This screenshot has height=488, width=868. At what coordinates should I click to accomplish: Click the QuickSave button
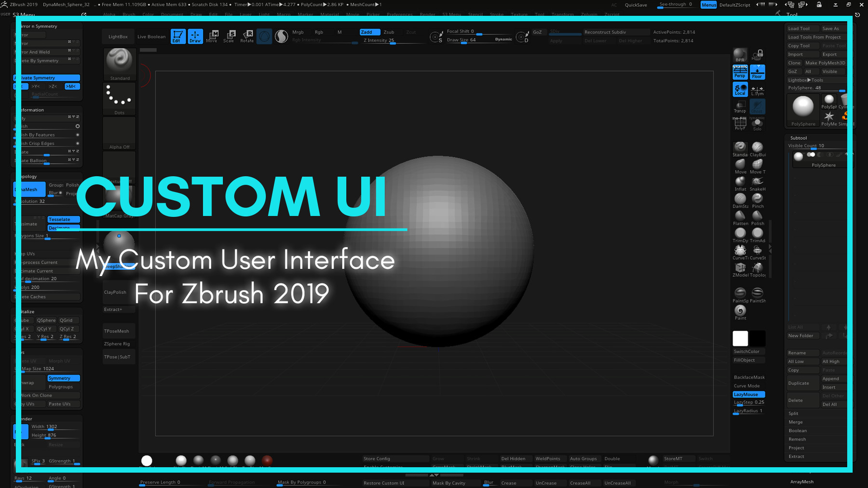tap(636, 5)
